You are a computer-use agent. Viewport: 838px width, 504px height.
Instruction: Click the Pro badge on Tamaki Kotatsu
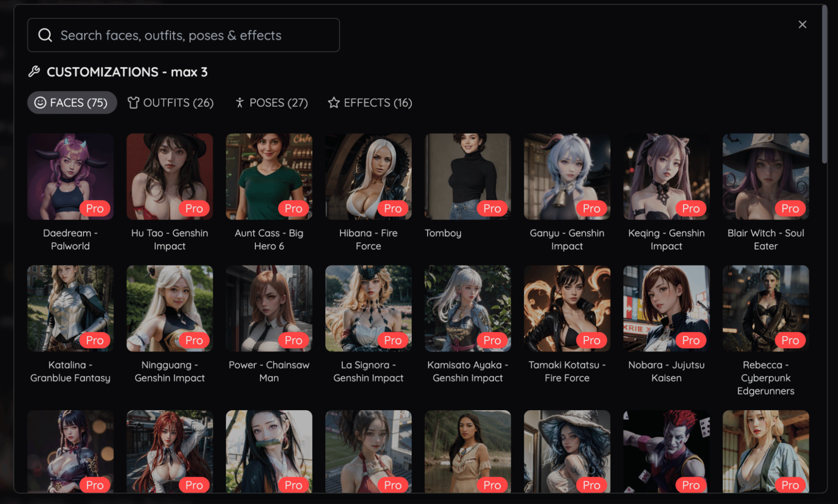click(591, 340)
